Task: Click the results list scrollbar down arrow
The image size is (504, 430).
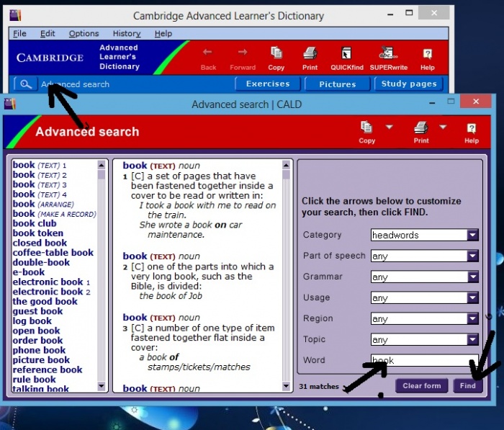Action: [102, 385]
